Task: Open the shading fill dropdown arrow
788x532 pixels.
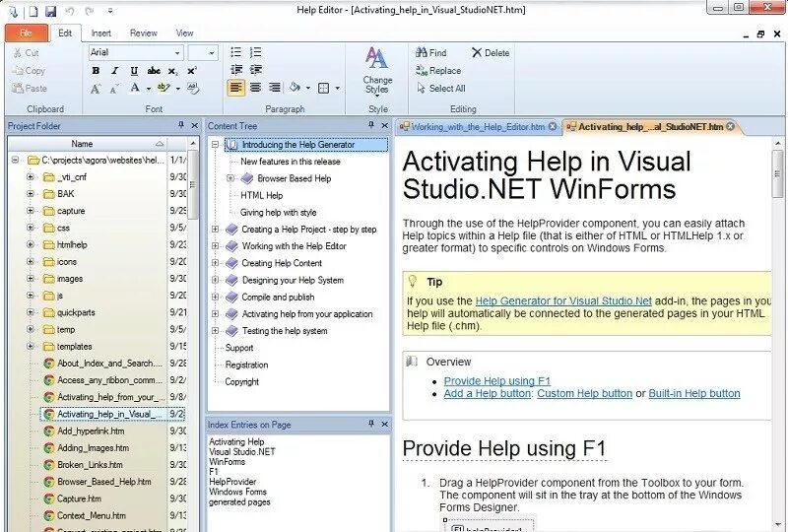Action: 308,88
